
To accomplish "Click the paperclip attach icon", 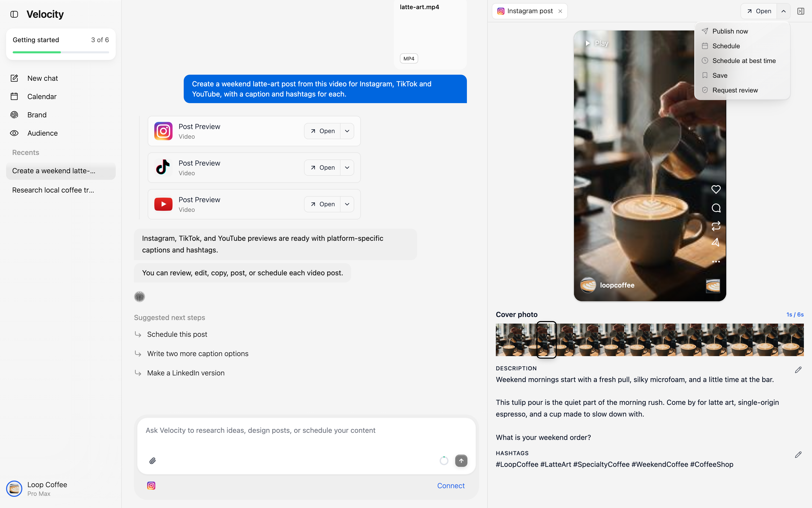I will click(x=153, y=461).
